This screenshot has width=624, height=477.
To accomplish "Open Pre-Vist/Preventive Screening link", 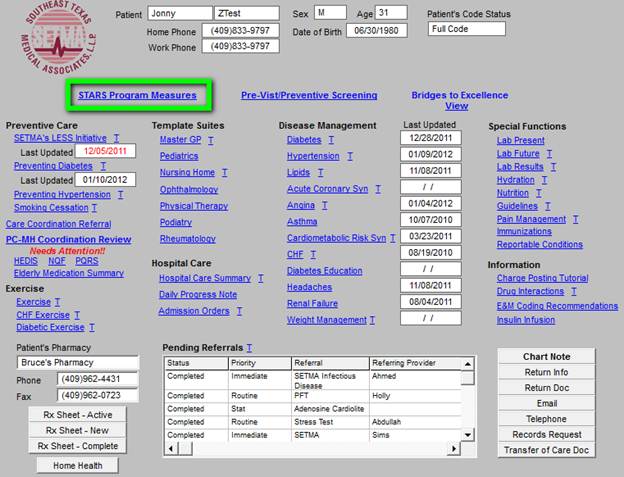I will click(x=309, y=95).
